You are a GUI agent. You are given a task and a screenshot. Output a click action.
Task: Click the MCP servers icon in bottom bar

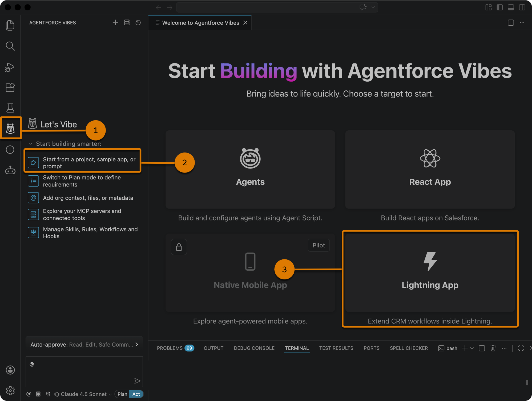[38, 394]
